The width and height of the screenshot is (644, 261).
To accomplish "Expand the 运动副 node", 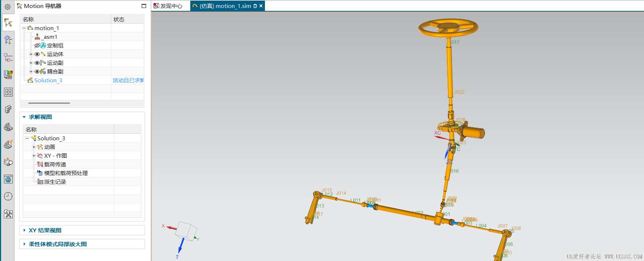I will [x=31, y=63].
